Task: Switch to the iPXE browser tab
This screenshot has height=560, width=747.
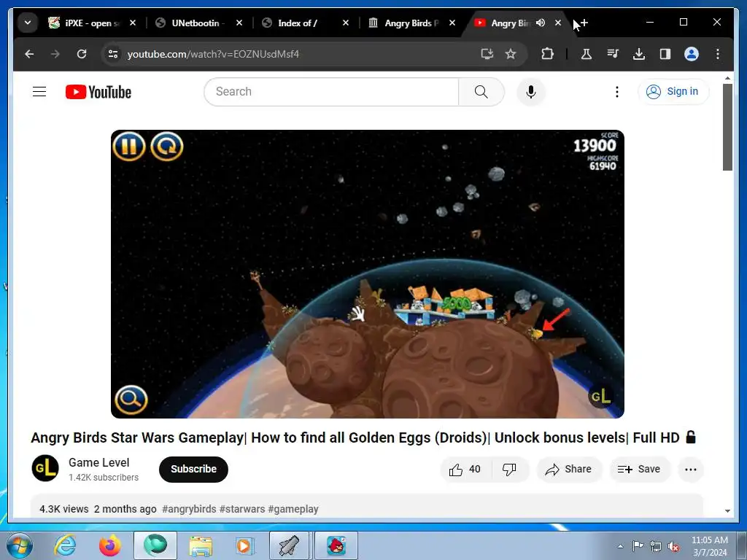Action: pos(93,23)
